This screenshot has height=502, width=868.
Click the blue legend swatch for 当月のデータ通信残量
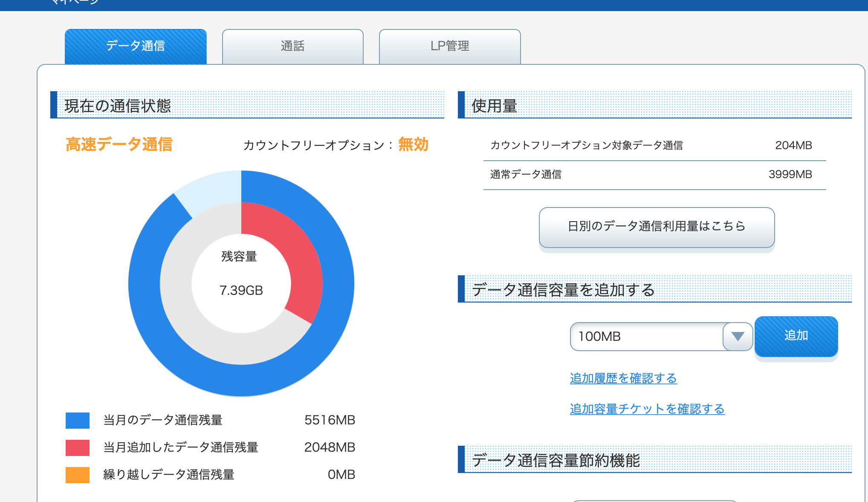78,420
